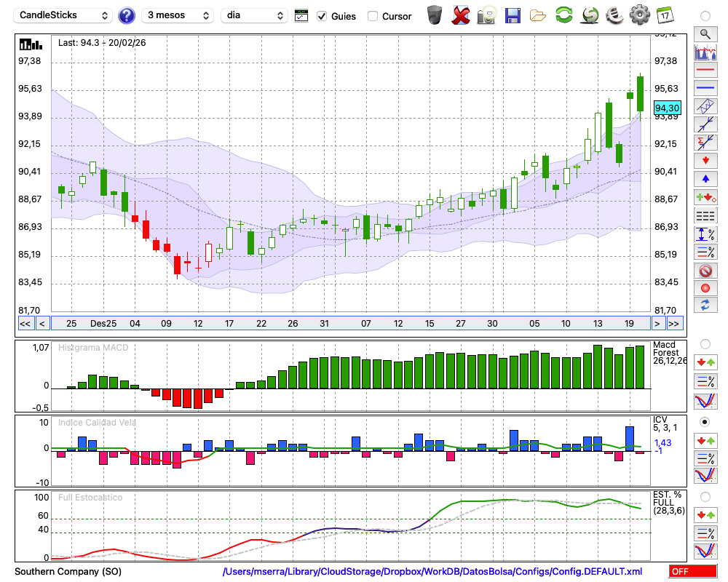Click the euro currency icon
Image resolution: width=728 pixels, height=582 pixels.
pyautogui.click(x=614, y=15)
